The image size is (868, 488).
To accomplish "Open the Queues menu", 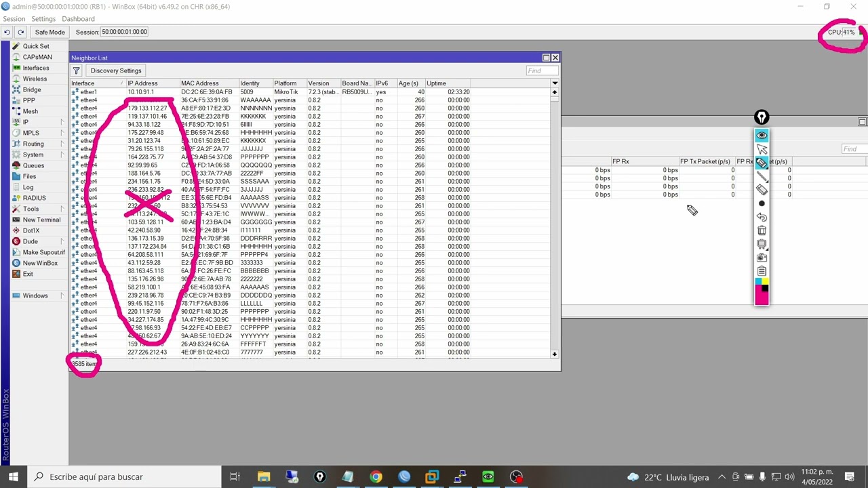I will click(33, 165).
